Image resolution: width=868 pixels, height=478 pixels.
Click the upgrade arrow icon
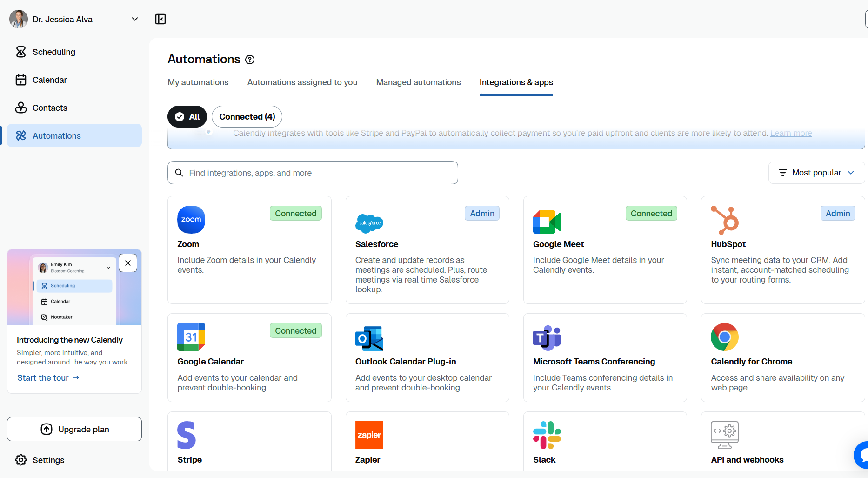click(x=47, y=429)
